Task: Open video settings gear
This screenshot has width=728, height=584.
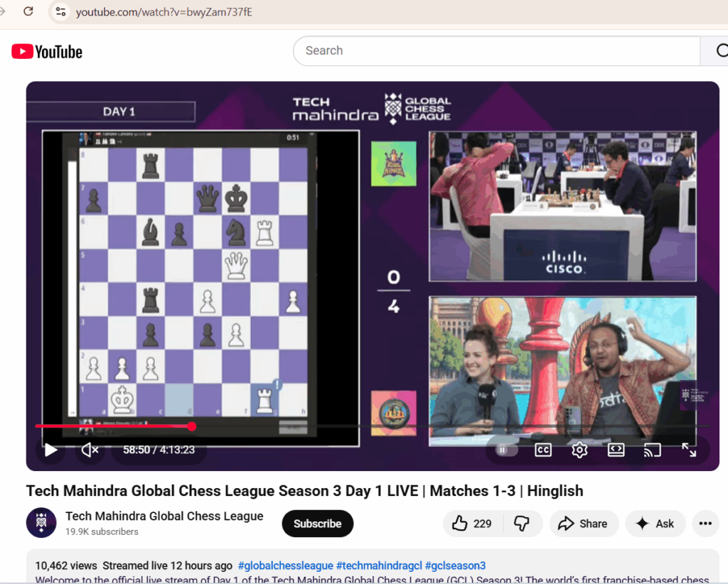Action: [579, 450]
